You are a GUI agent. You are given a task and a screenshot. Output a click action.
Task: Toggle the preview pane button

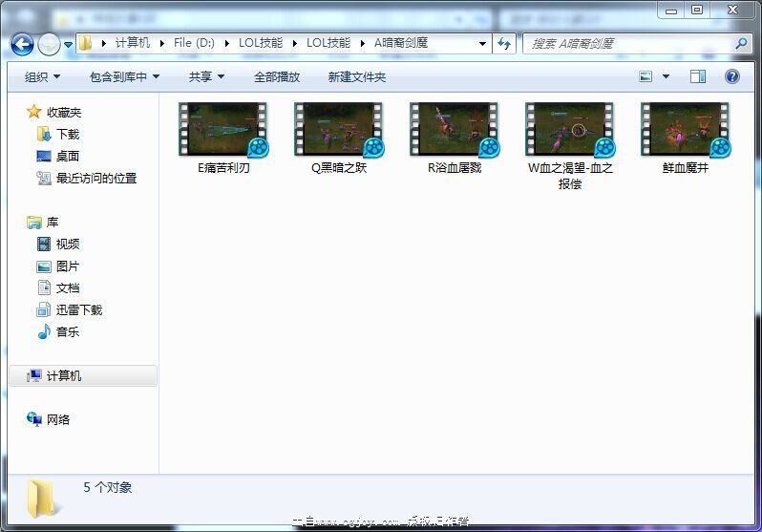tap(698, 76)
